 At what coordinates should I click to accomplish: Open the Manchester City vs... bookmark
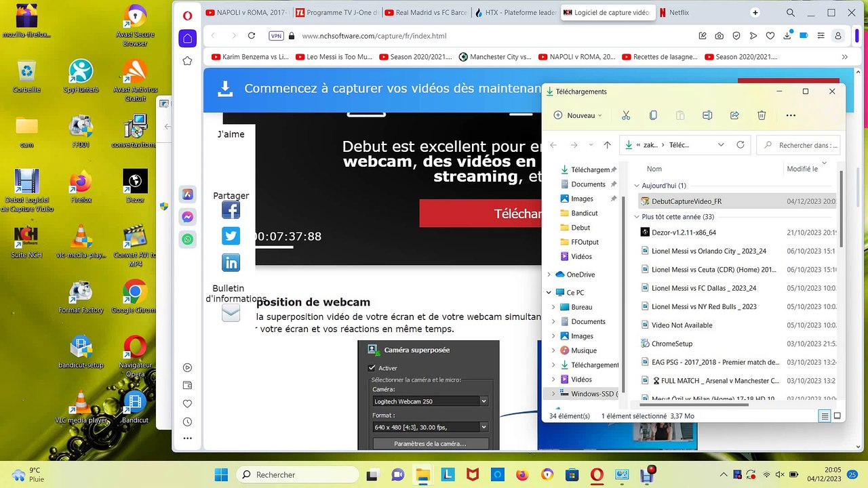click(495, 57)
